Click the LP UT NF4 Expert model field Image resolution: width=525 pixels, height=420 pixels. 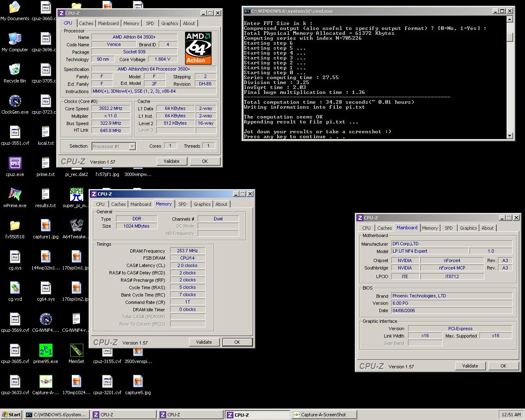429,251
